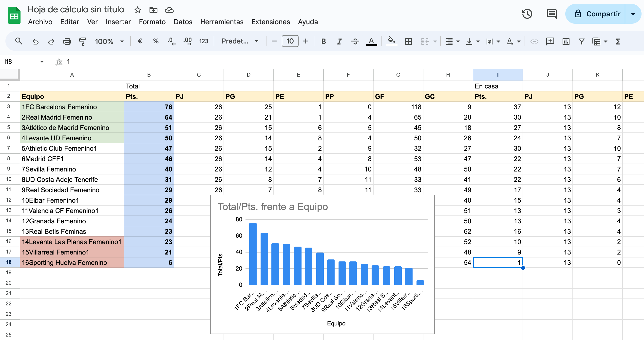Screen dimensions: 644x340
Task: Toggle strikethrough formatting
Action: [355, 41]
